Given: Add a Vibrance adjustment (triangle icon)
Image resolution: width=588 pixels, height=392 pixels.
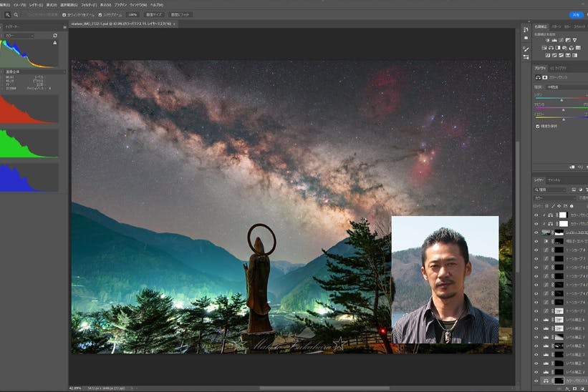Looking at the screenshot, I should point(574,40).
